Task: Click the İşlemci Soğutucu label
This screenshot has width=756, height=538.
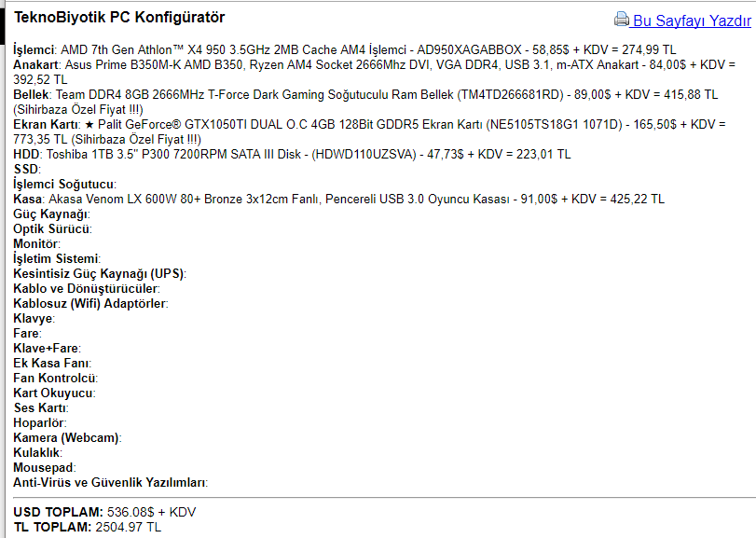Action: pyautogui.click(x=64, y=185)
